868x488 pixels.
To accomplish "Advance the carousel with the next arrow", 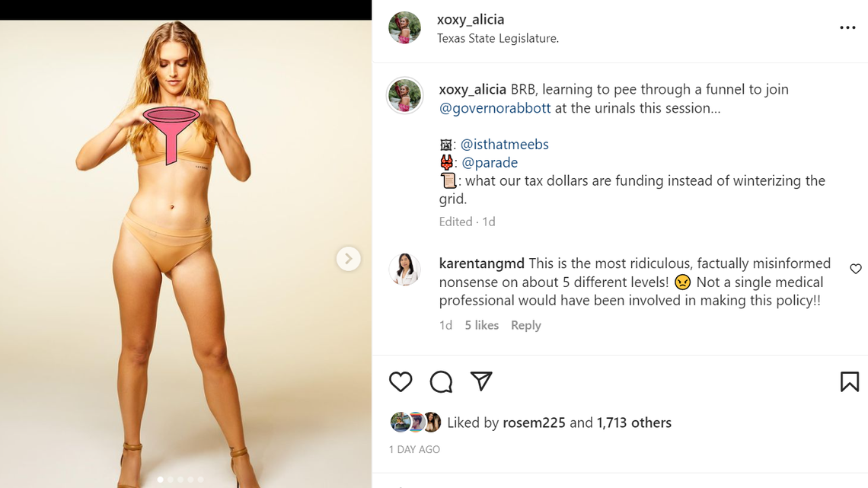I will [349, 259].
